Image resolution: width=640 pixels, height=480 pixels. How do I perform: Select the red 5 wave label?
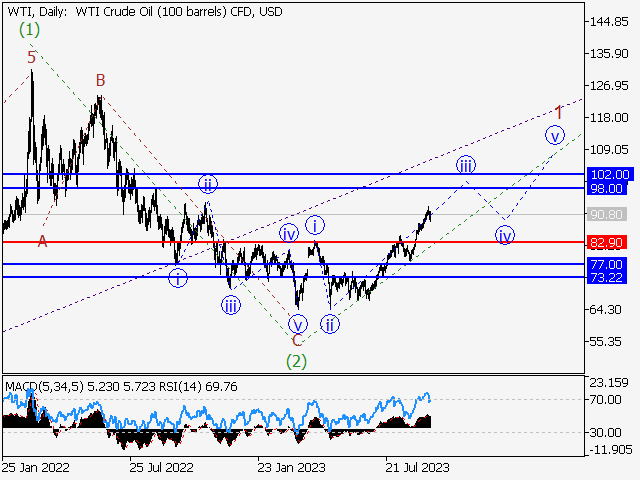pyautogui.click(x=32, y=57)
